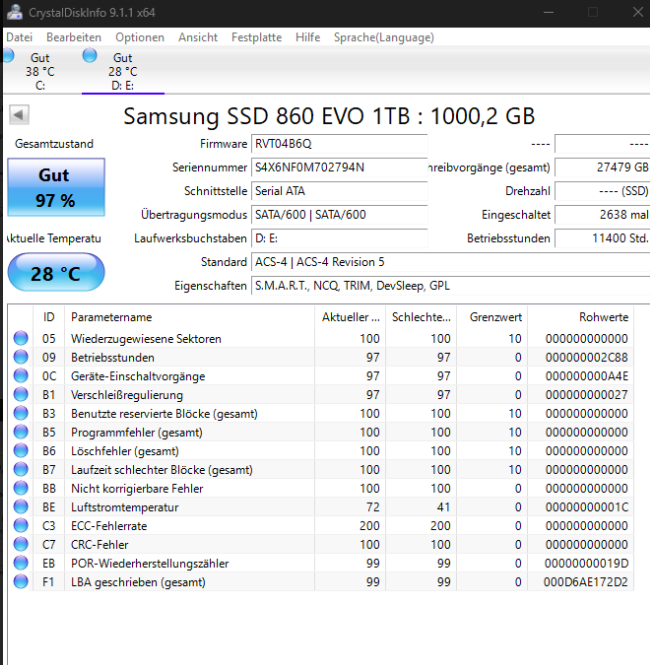Click the Eigenschaften field with S.M.A.R.T., NCQ
Image resolution: width=650 pixels, height=665 pixels.
click(451, 286)
